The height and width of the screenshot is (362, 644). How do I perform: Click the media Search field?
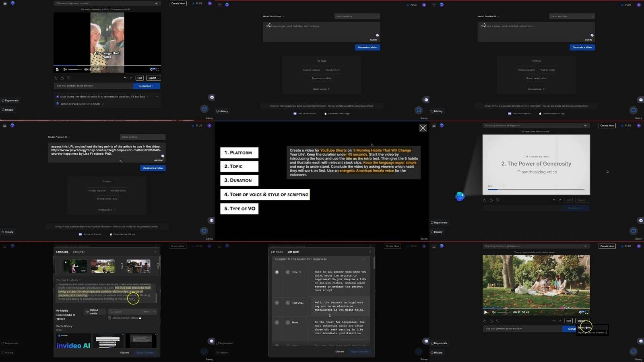pos(125,312)
